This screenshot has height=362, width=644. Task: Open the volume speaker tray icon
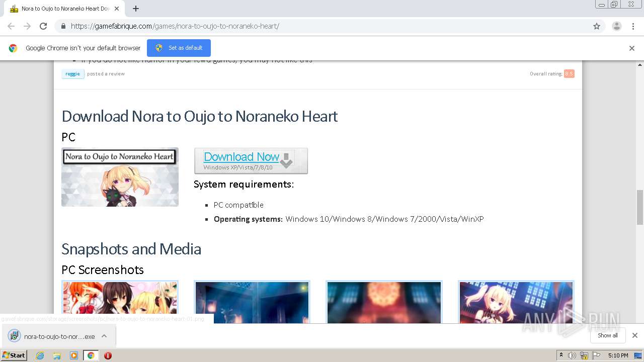[x=572, y=355]
